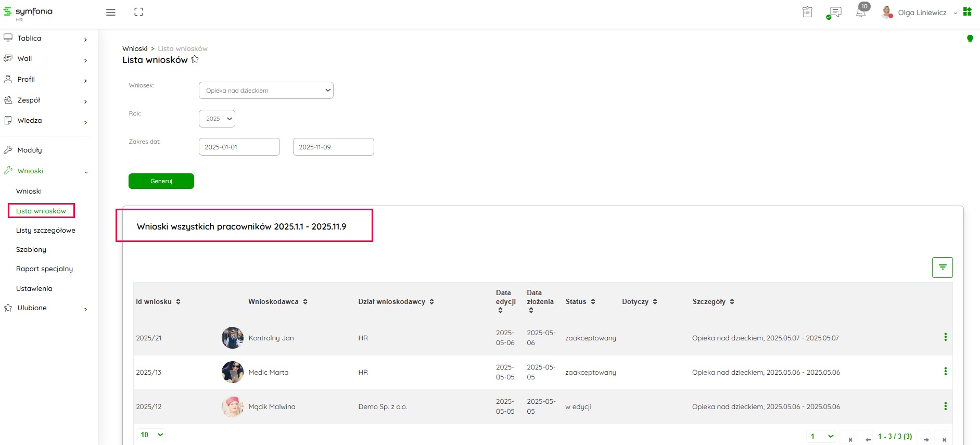This screenshot has height=445, width=980.
Task: Click the green apps grid icon
Action: coord(967,12)
